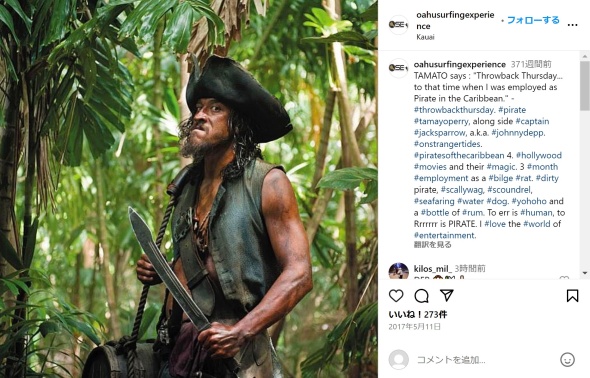The width and height of the screenshot is (590, 378).
Task: Show caption translation with 翻訳を見る
Action: point(432,245)
